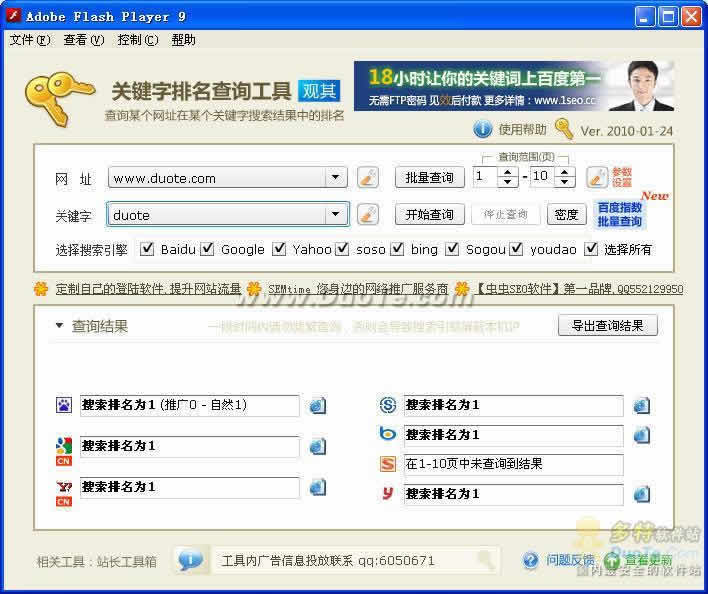
Task: Open the 定制自己的登陆软件 ad link
Action: tap(148, 288)
